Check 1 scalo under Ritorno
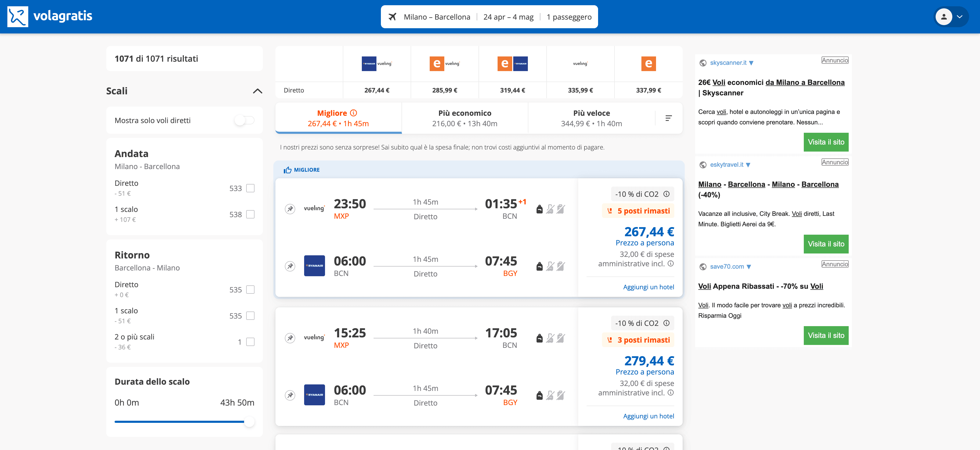Viewport: 980px width, 450px height. click(250, 315)
